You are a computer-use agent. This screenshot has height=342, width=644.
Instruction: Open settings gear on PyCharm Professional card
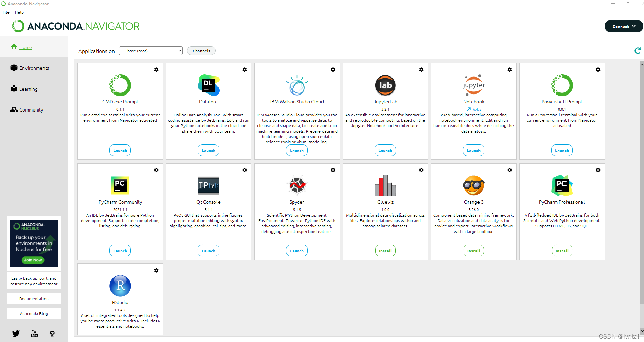coord(598,170)
